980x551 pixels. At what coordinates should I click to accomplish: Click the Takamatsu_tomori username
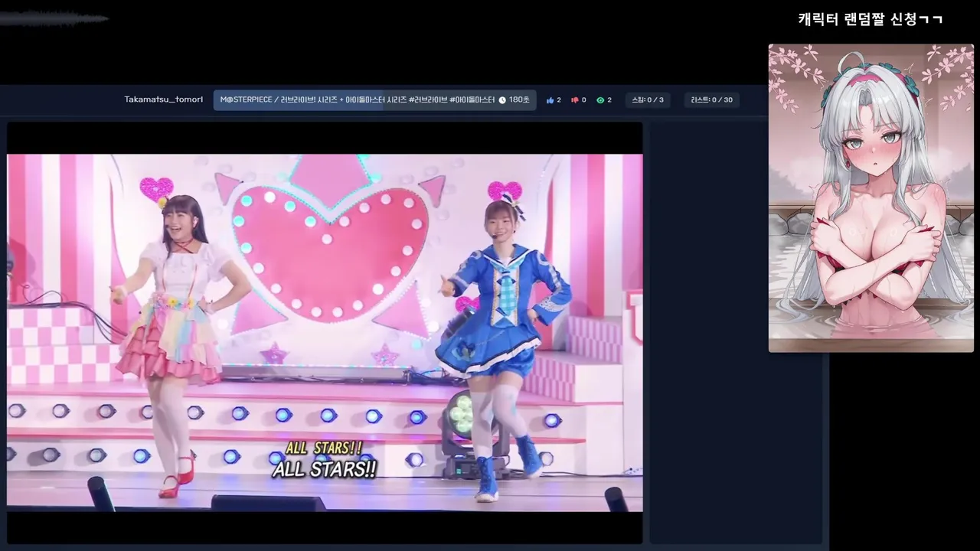pos(164,99)
